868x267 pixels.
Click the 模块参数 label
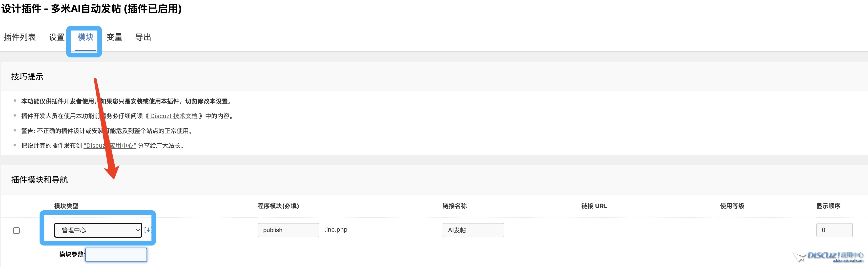72,255
